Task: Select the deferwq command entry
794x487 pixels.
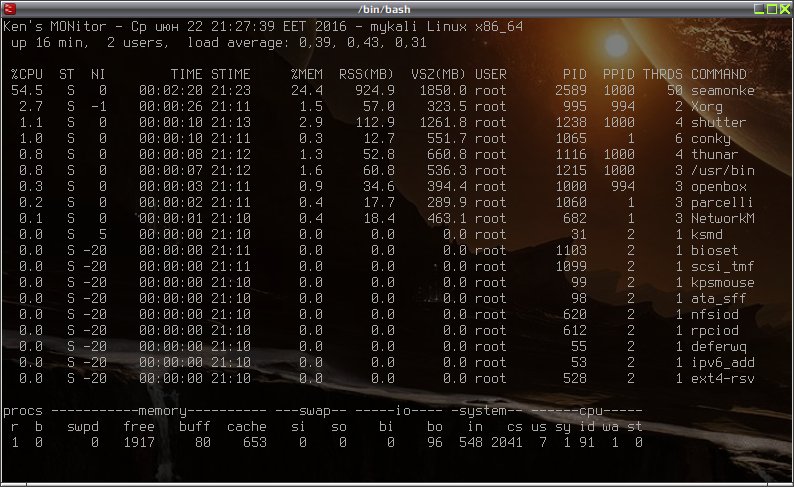Action: (x=719, y=347)
